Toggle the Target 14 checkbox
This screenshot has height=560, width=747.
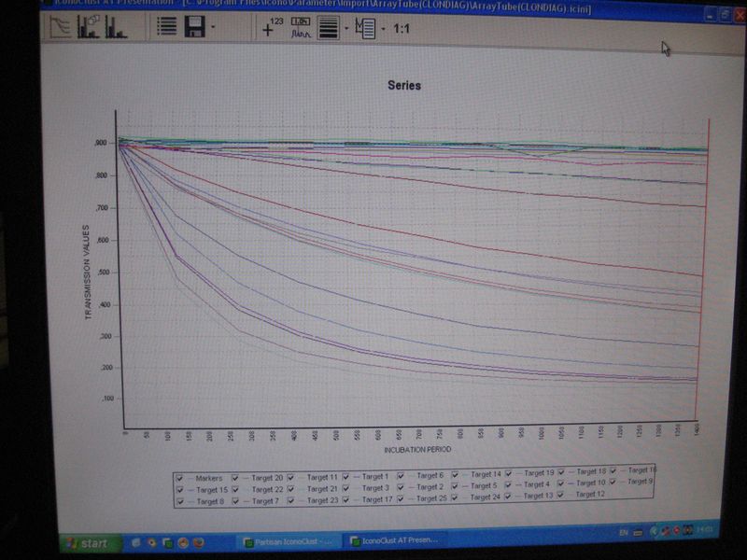pos(455,475)
